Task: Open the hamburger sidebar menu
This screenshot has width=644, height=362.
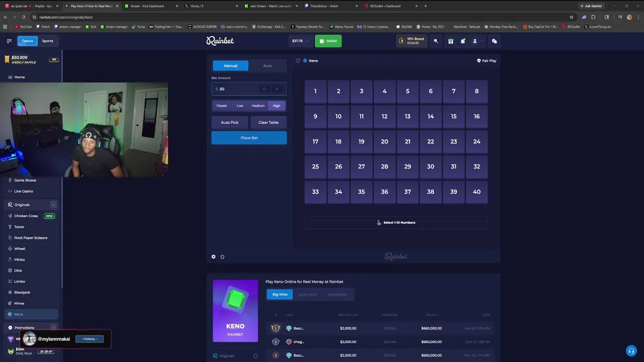Action: [x=9, y=41]
